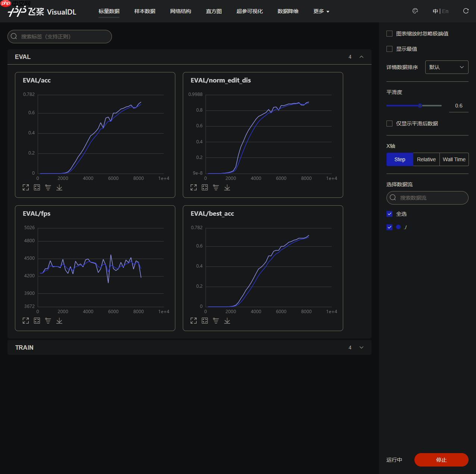Click the 平滑度 slider handle

point(420,106)
